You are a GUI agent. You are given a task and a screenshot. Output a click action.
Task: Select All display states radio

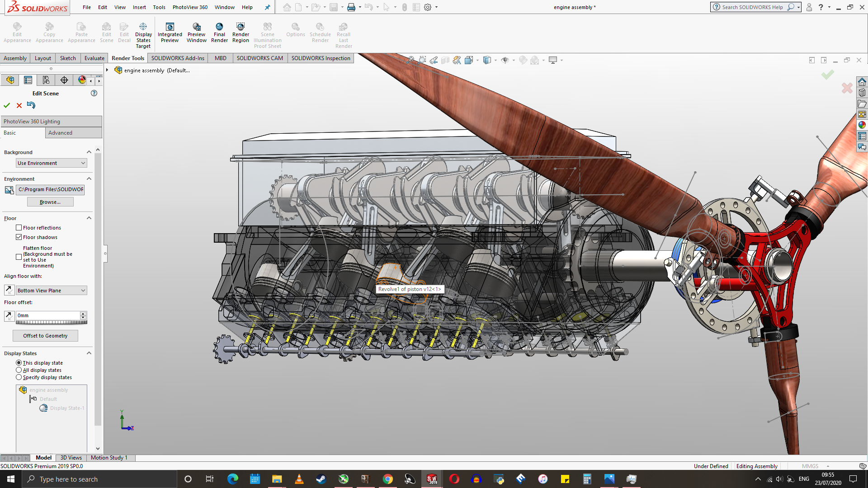[x=19, y=370]
